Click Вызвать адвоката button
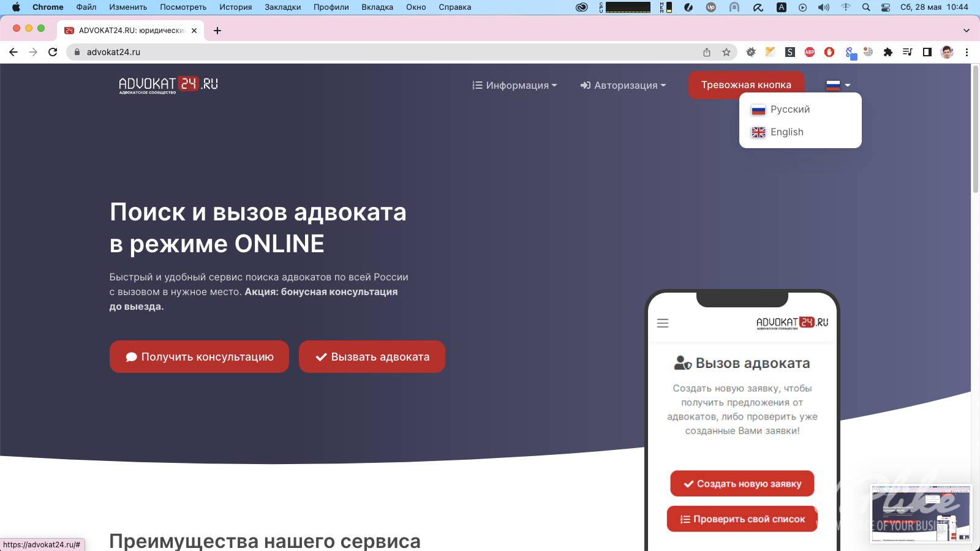The width and height of the screenshot is (980, 551). [x=372, y=357]
